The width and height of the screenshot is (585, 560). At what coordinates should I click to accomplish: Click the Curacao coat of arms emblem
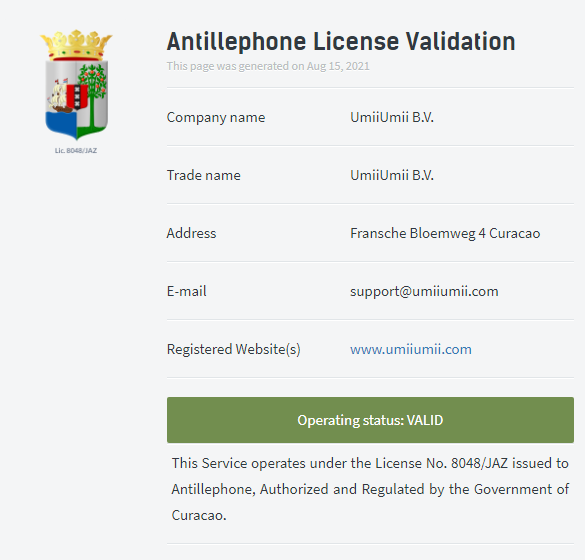click(76, 85)
